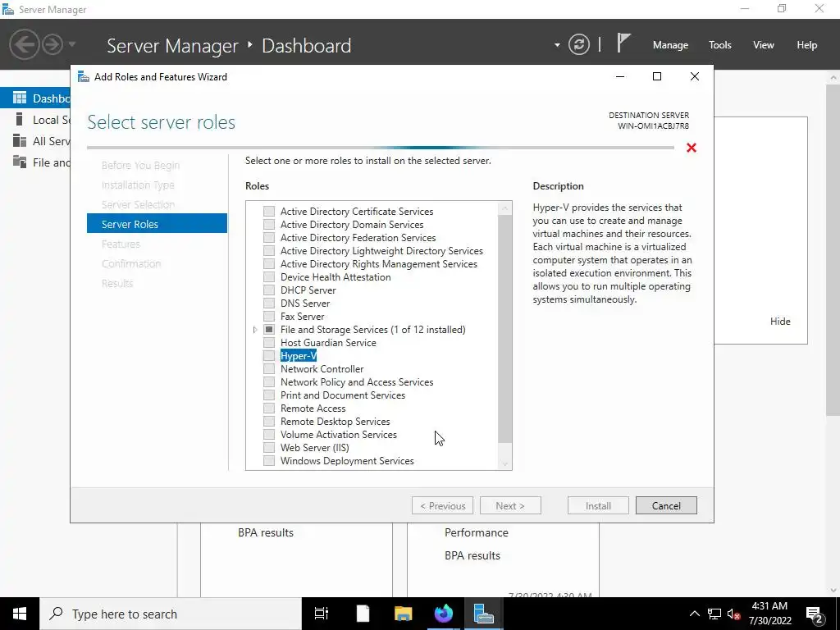Launch Firefox from the taskbar
Screen dimensions: 840x630
click(444, 614)
